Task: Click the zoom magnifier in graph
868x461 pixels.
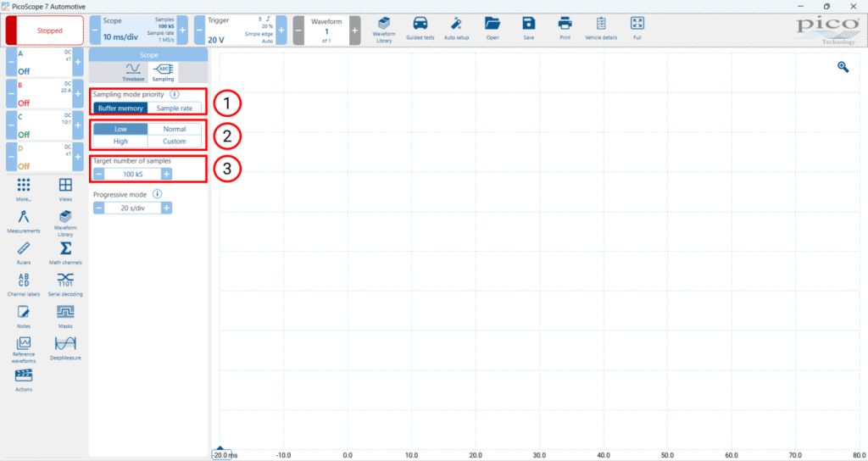Action: pos(843,67)
